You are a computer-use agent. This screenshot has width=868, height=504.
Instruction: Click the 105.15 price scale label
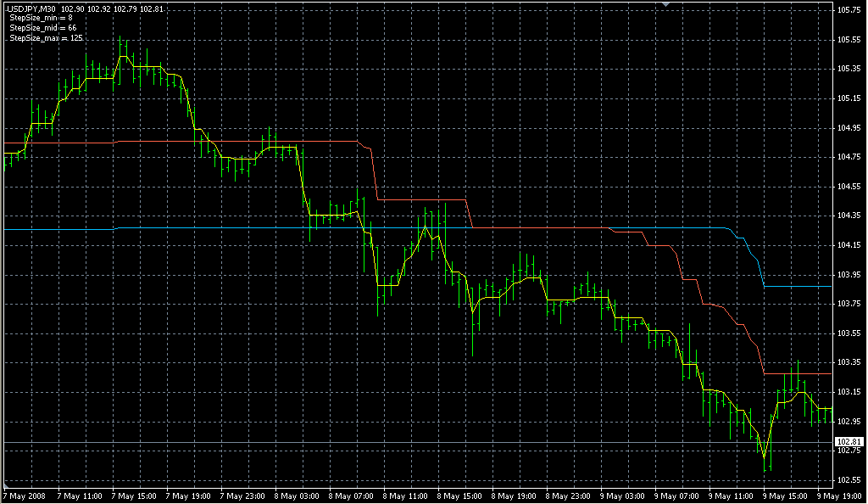tap(848, 98)
